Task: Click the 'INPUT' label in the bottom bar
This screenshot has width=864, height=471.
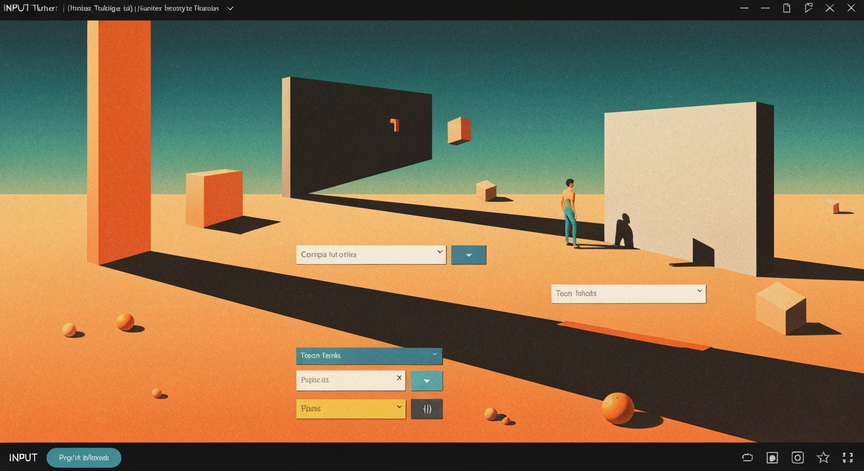Action: click(x=23, y=458)
